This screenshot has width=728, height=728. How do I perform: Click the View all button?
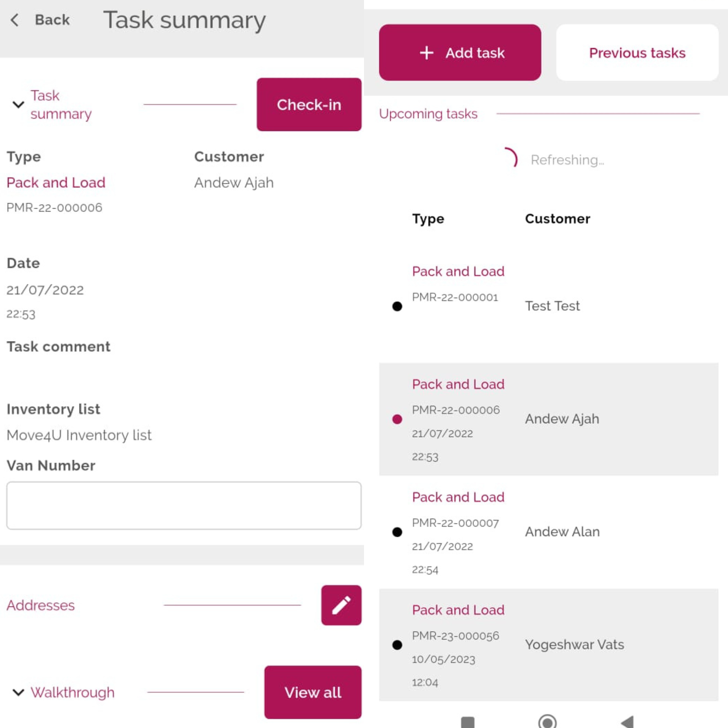pyautogui.click(x=313, y=692)
